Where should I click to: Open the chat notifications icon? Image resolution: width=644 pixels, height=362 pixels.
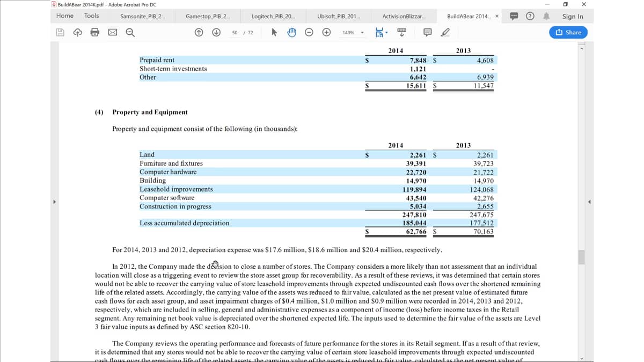pos(514,16)
